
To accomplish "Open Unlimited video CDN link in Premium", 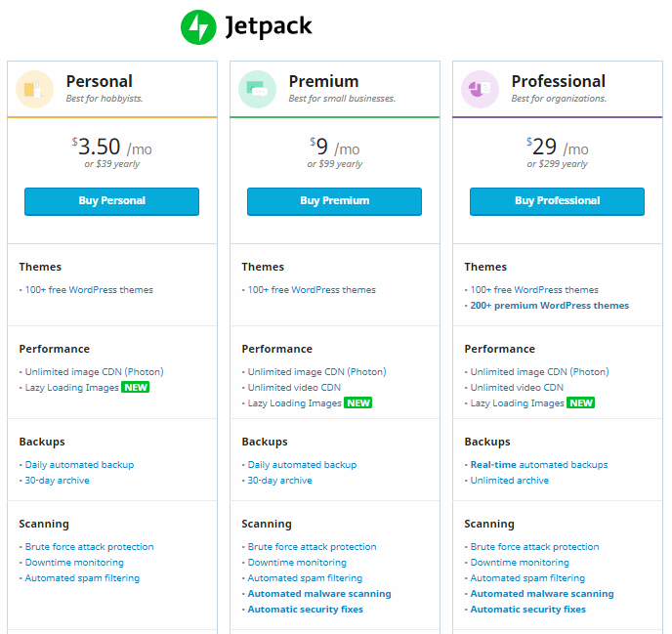I will [x=294, y=388].
